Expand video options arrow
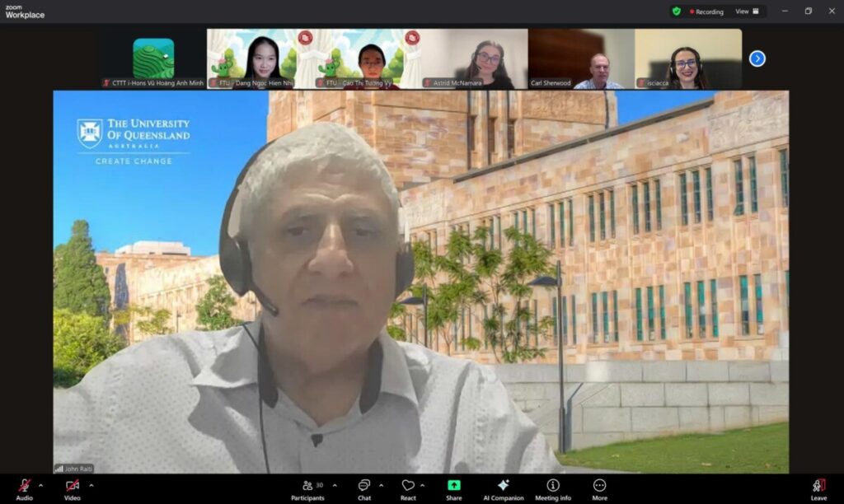 point(91,484)
